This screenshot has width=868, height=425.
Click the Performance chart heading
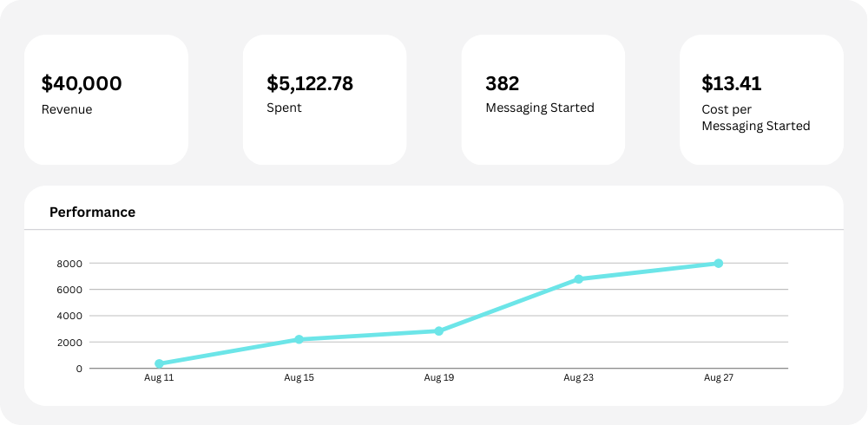(x=92, y=212)
